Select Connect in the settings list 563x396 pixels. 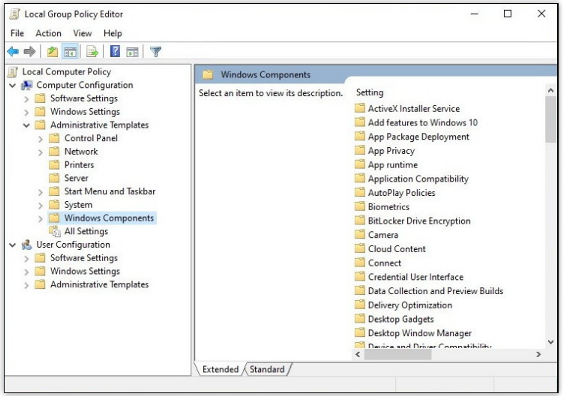pyautogui.click(x=384, y=263)
